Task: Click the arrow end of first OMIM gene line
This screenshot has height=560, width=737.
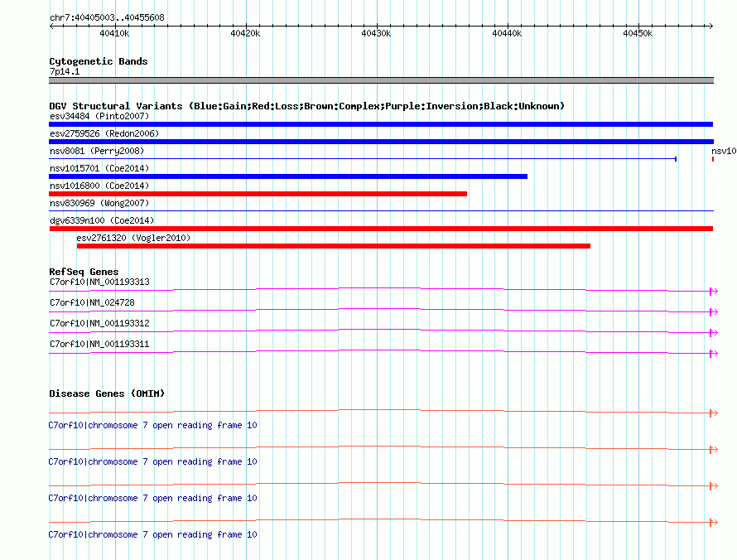Action: tap(714, 413)
